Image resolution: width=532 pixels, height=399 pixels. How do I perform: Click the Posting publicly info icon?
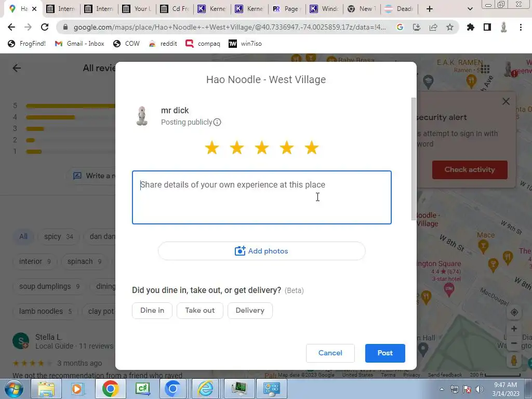[x=217, y=122]
